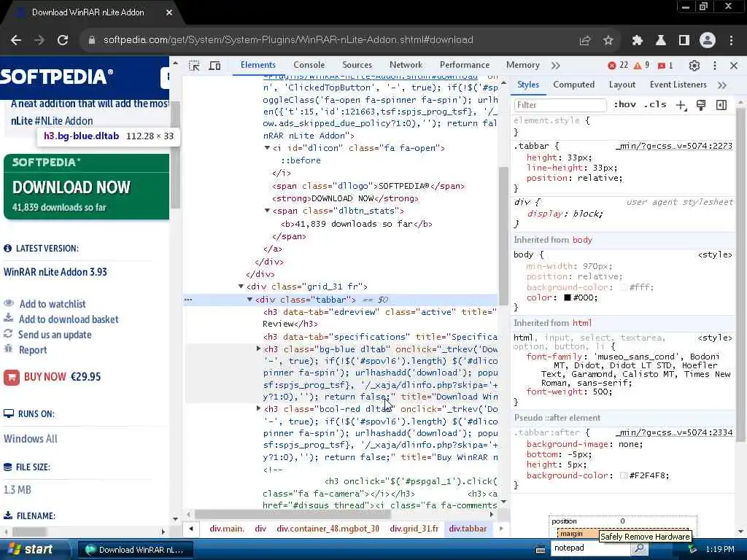Click the taskbar search magnifier button
Image resolution: width=747 pixels, height=560 pixels.
pos(639,548)
